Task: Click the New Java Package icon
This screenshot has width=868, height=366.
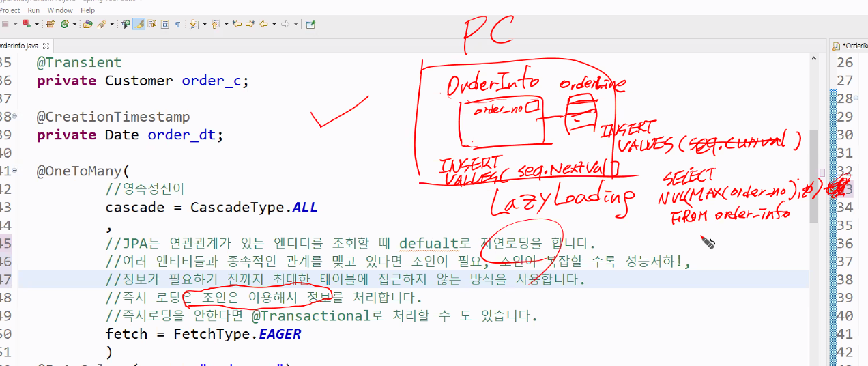Action: [x=50, y=24]
